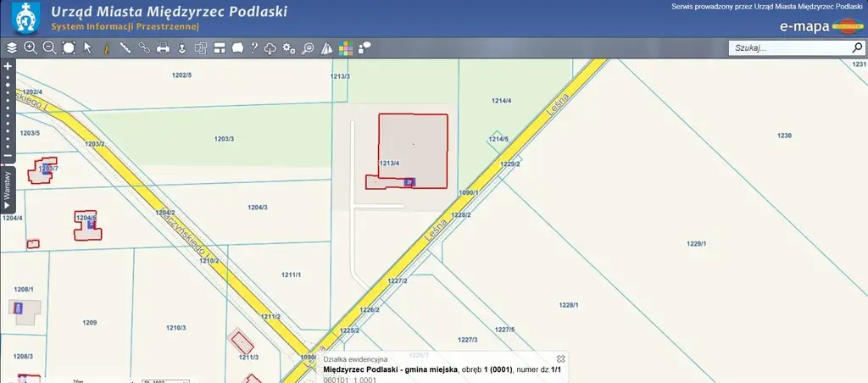Viewport: 868px width, 383px height.
Task: Click the plus button on zoom slider
Action: [8, 66]
